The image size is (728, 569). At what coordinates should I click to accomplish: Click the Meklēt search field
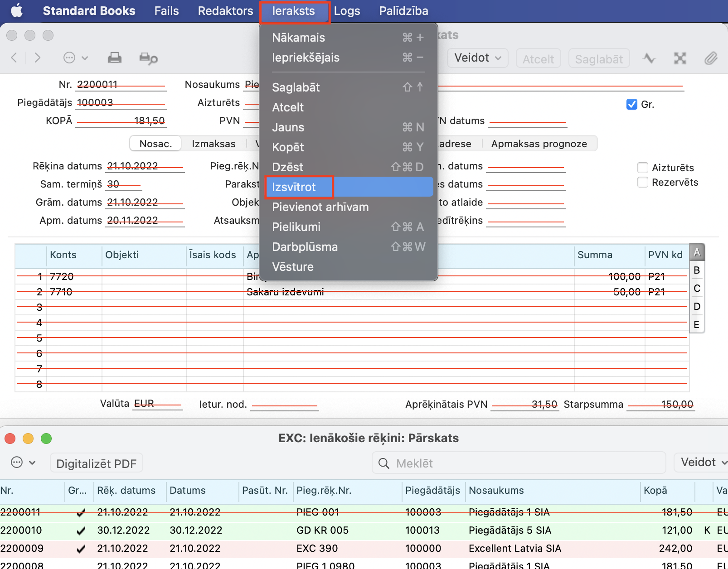click(x=519, y=463)
